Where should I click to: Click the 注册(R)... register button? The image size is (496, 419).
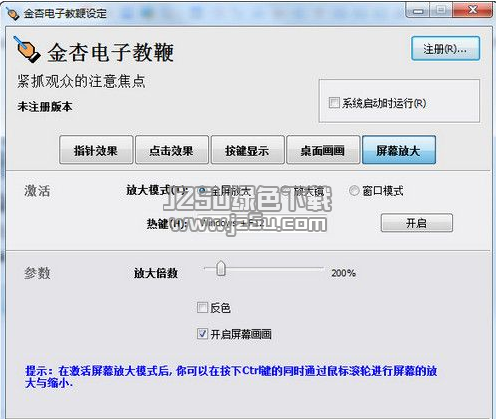click(x=445, y=49)
